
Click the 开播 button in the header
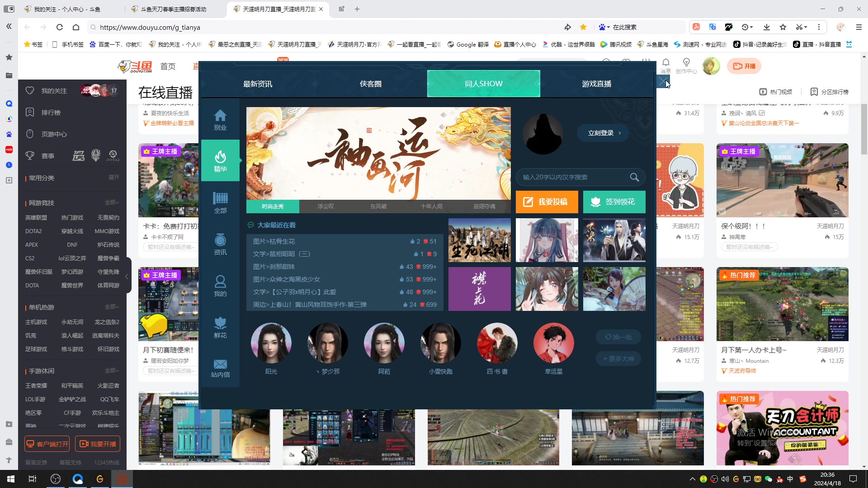point(744,66)
